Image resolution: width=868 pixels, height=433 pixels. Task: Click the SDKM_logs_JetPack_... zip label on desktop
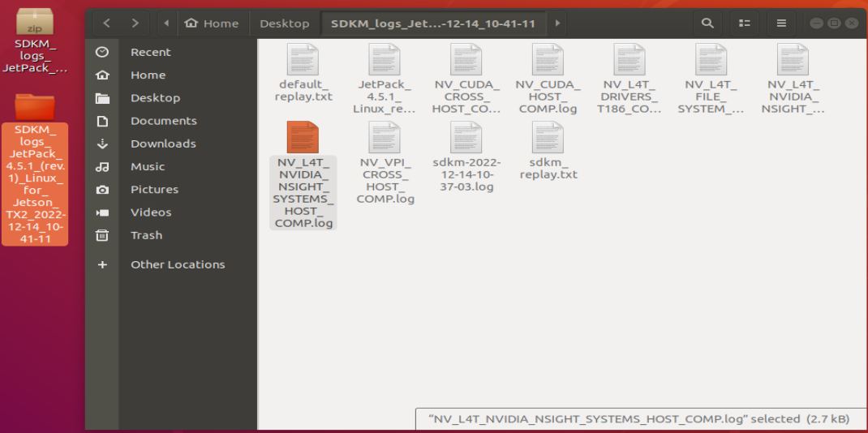35,57
